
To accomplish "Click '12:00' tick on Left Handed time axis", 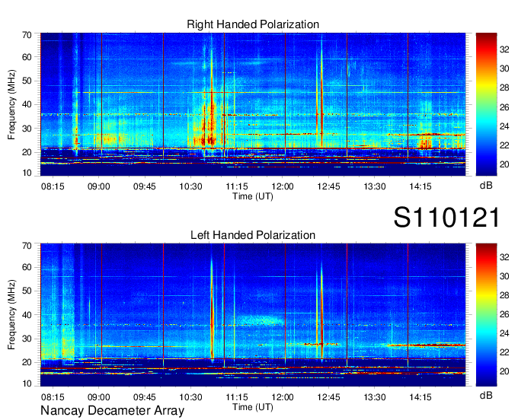I will click(283, 397).
